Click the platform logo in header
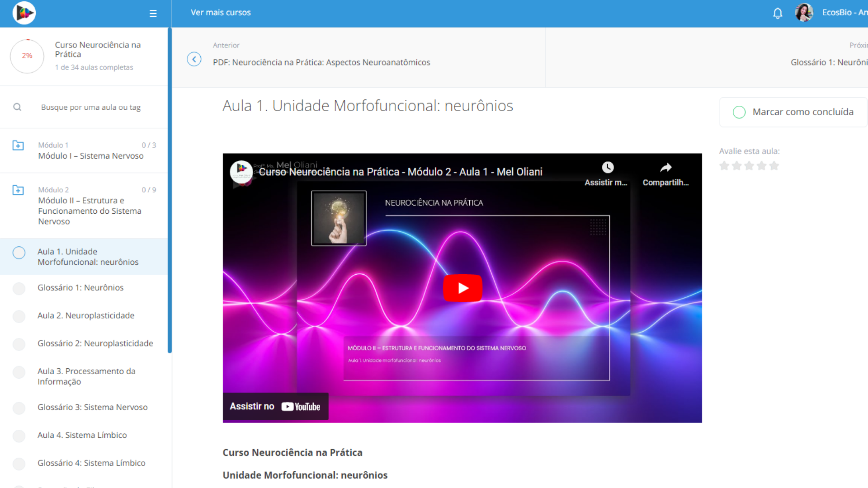Viewport: 868px width, 488px height. 24,13
